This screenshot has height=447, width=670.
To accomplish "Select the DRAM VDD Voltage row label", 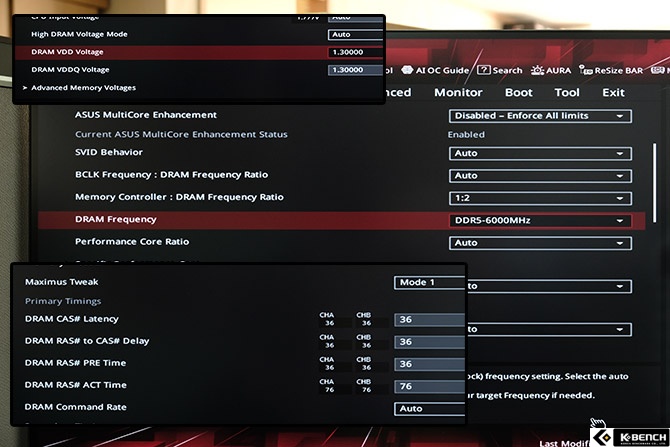I will coord(67,52).
